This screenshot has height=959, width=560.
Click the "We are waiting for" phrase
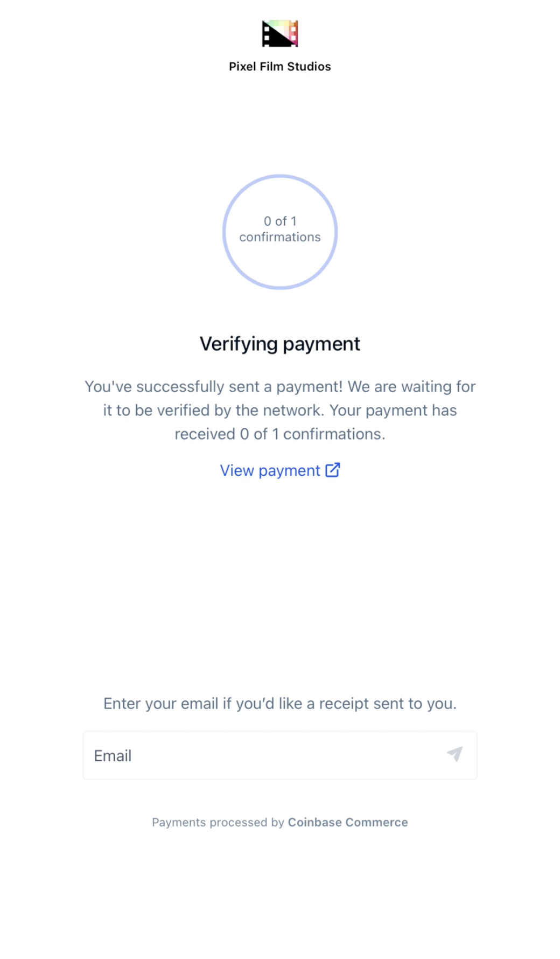[x=411, y=387]
